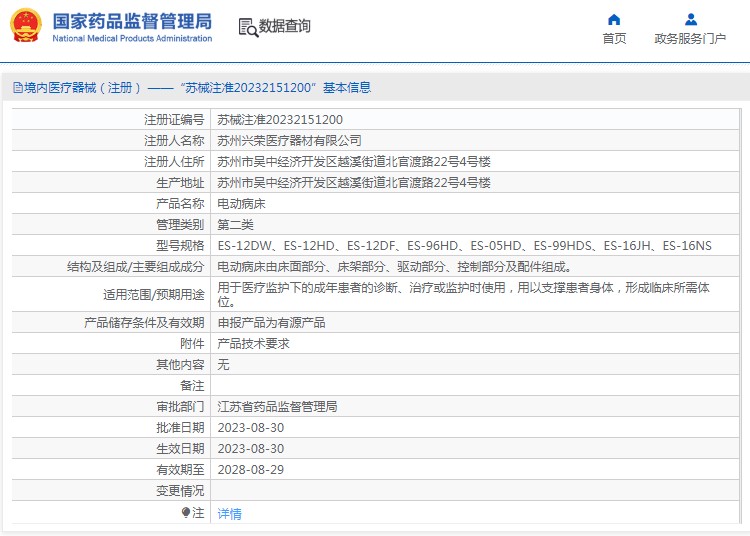Viewport: 750px width, 536px height.
Task: Click the 其他内容 value 无
Action: point(223,365)
